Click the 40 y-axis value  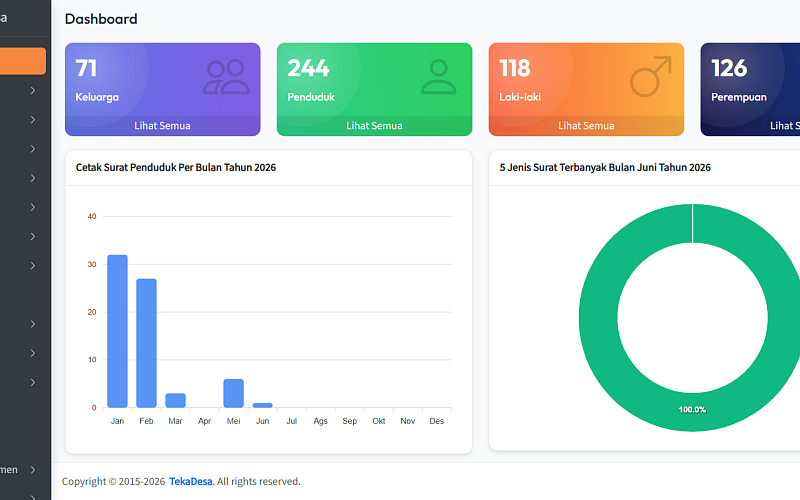click(x=92, y=216)
